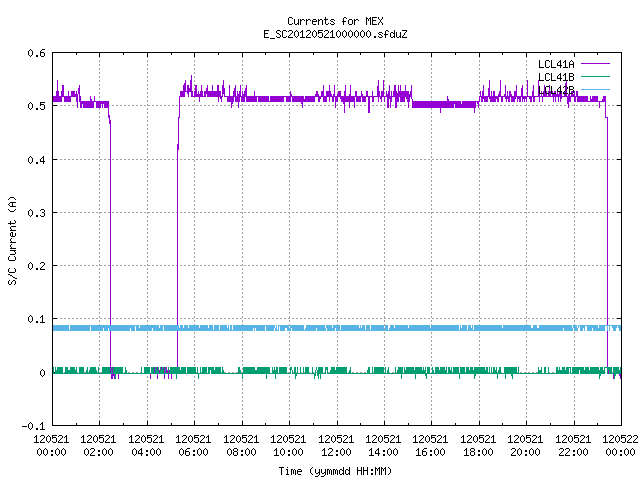Click the green LCL41B legend line sample
Screen dimensions: 640x480
[595, 76]
